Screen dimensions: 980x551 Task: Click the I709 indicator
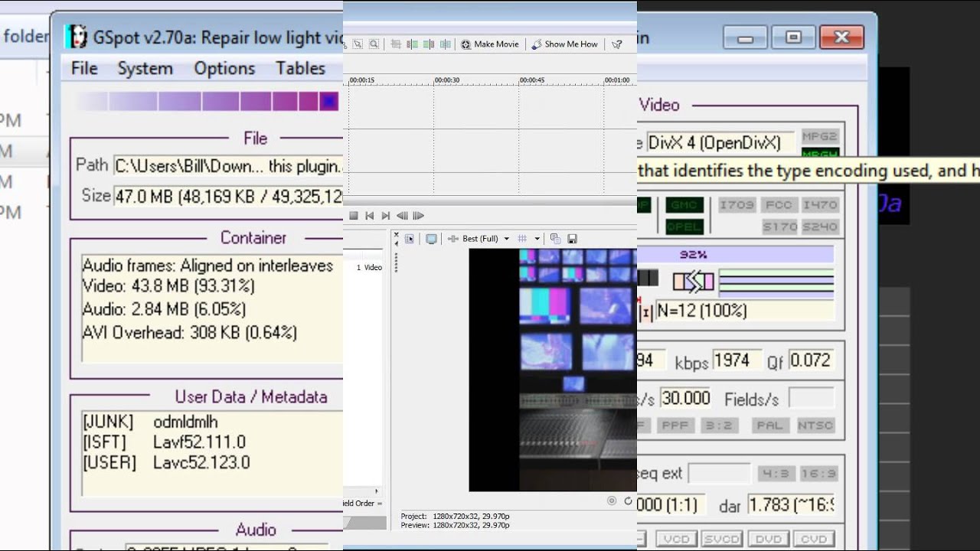click(x=737, y=205)
